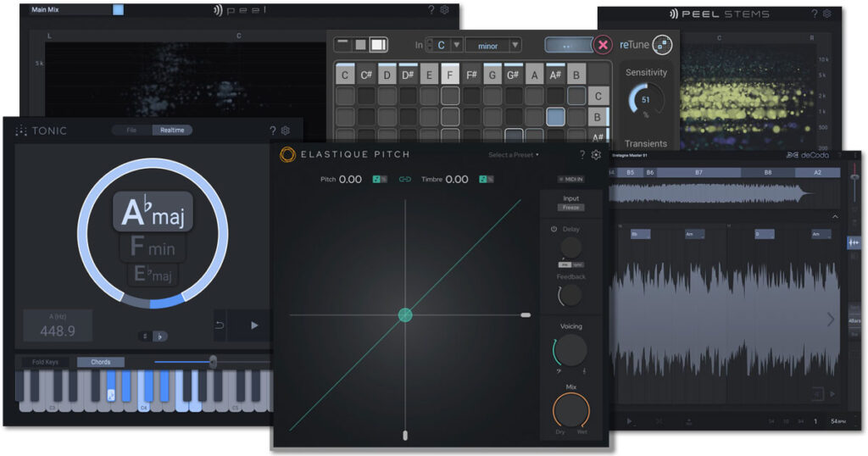Toggle the Delay power button
Viewport: 868px width, 456px height.
click(554, 229)
